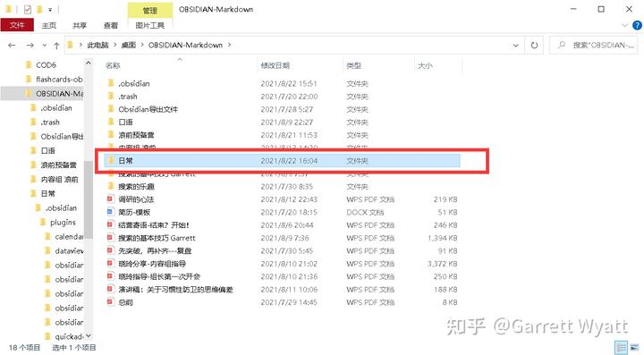Viewport: 644px width, 355px height.
Task: Sort by the 修改日期 column header
Action: point(275,65)
